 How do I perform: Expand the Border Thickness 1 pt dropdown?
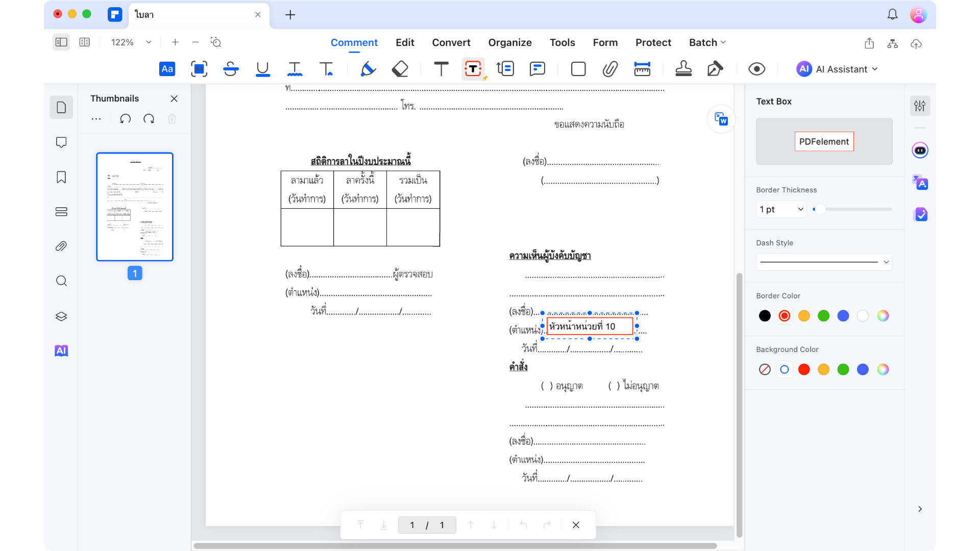(x=781, y=209)
